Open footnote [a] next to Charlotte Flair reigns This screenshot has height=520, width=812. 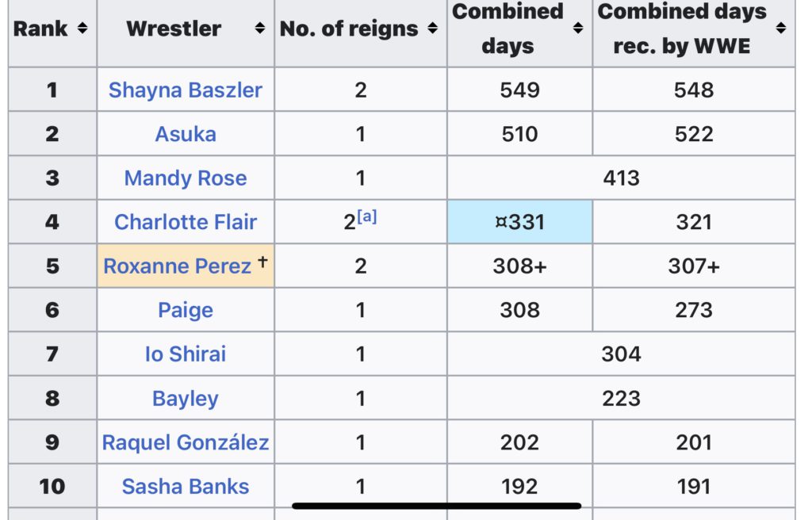click(367, 217)
